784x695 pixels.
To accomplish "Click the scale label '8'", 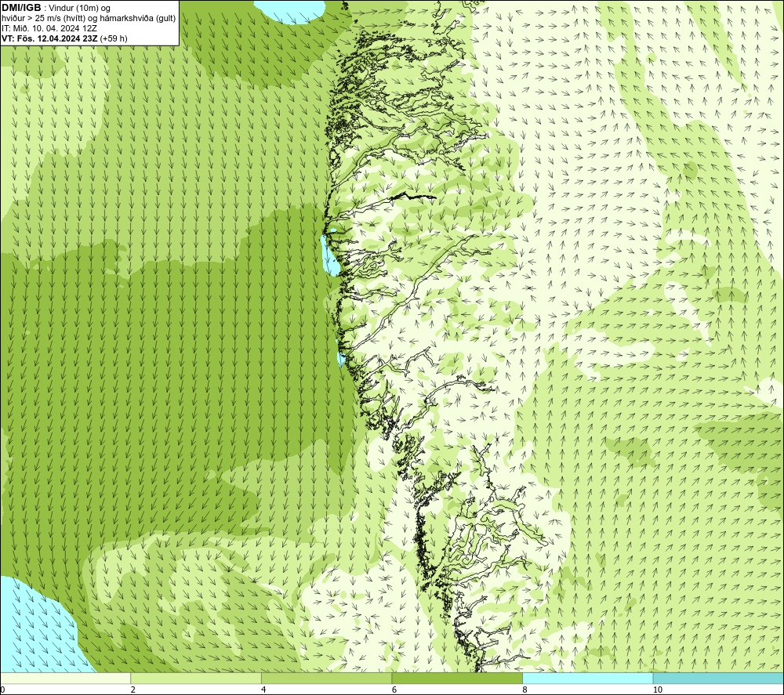I will [x=524, y=690].
